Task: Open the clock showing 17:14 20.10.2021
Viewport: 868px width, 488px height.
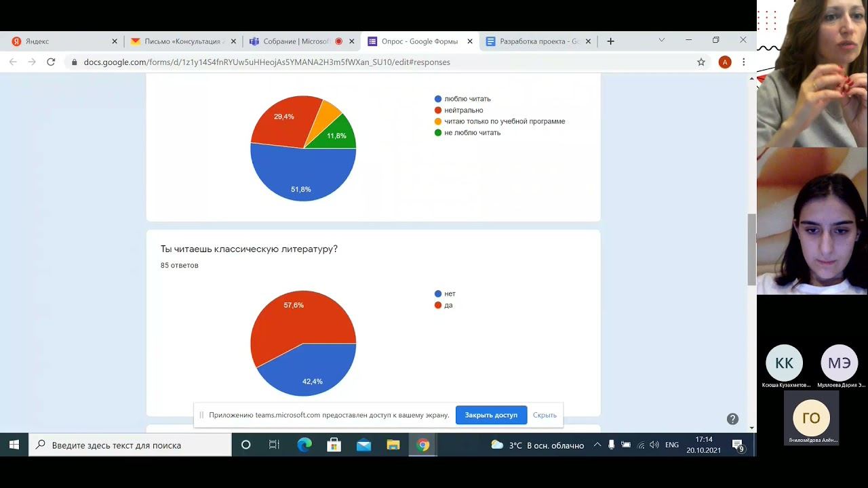Action: coord(703,445)
